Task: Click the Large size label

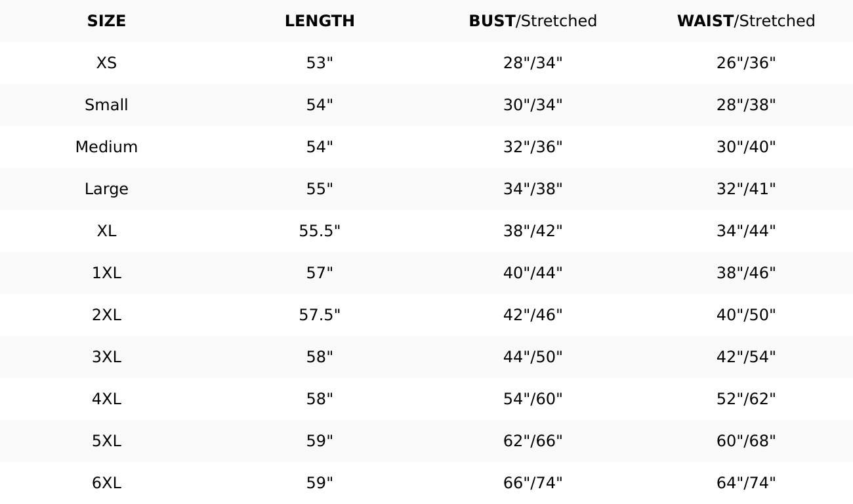Action: [x=106, y=189]
